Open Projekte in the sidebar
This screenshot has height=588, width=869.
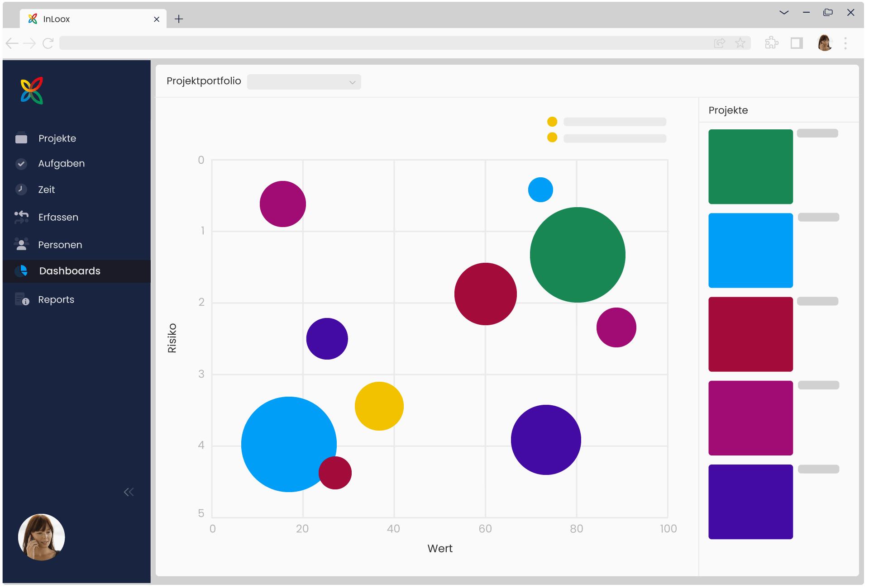point(57,138)
